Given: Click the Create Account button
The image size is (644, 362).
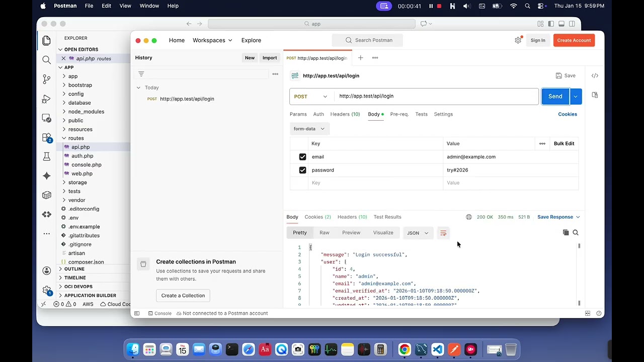Looking at the screenshot, I should tap(574, 40).
